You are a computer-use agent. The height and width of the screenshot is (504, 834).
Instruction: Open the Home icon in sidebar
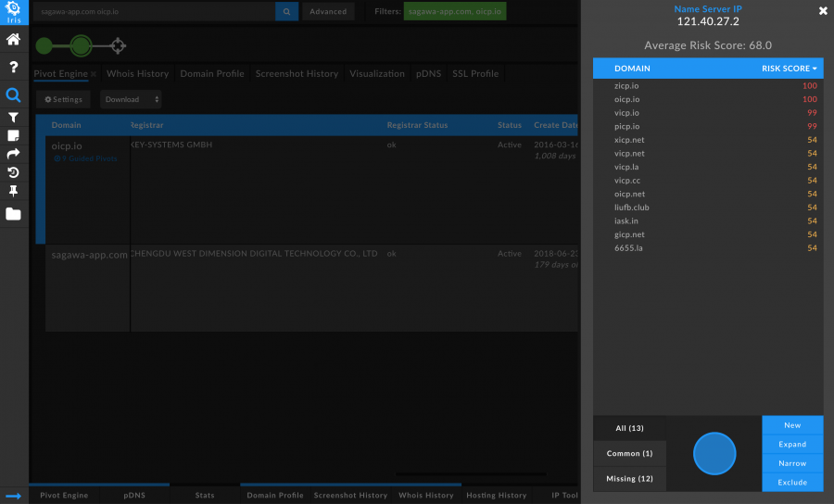coord(13,39)
